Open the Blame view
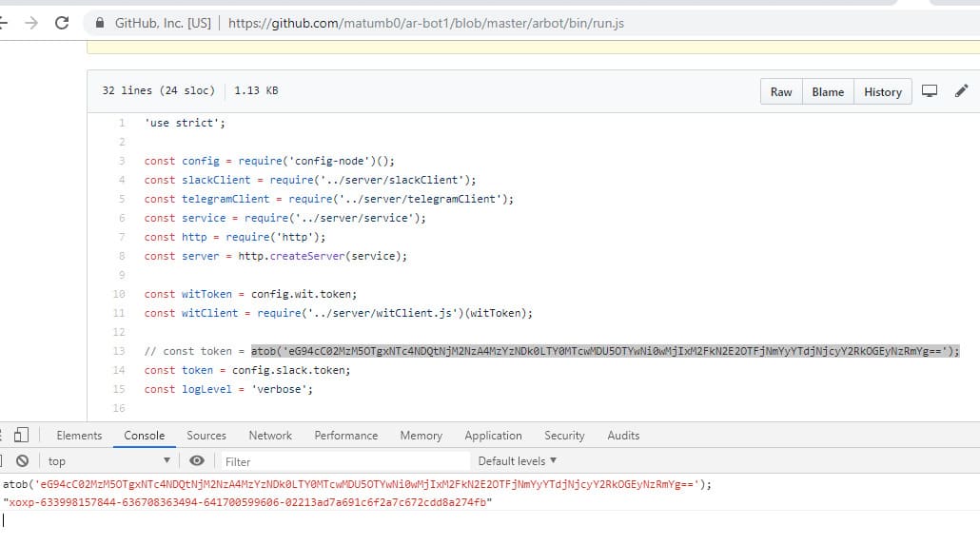This screenshot has width=980, height=545. (828, 92)
